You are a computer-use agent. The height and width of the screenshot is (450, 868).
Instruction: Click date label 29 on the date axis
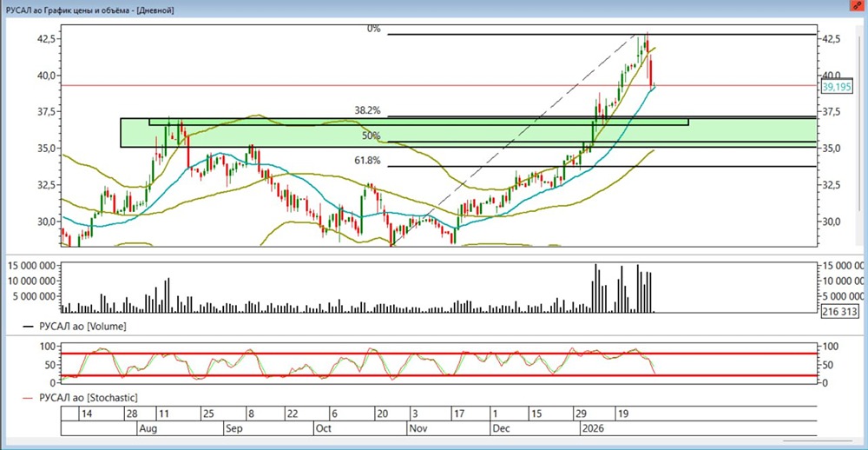point(582,414)
